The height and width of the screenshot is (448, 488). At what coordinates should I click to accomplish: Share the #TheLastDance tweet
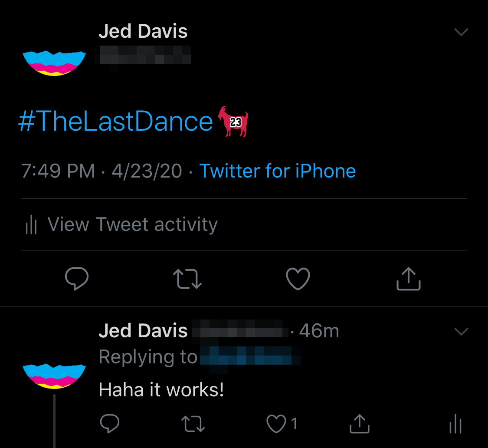point(408,279)
